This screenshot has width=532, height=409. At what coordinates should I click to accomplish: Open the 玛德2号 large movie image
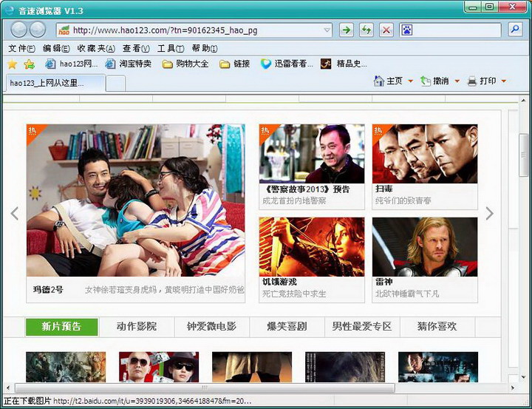(x=136, y=200)
